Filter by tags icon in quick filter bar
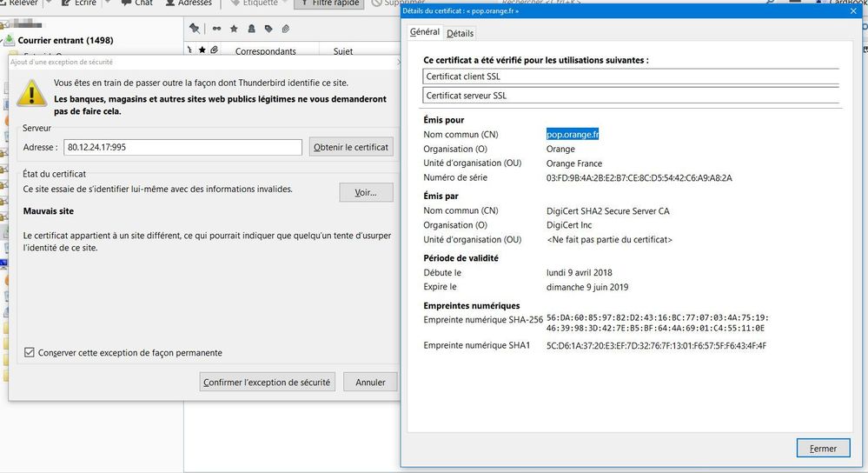Screen dimensions: 868x473 pos(268,29)
